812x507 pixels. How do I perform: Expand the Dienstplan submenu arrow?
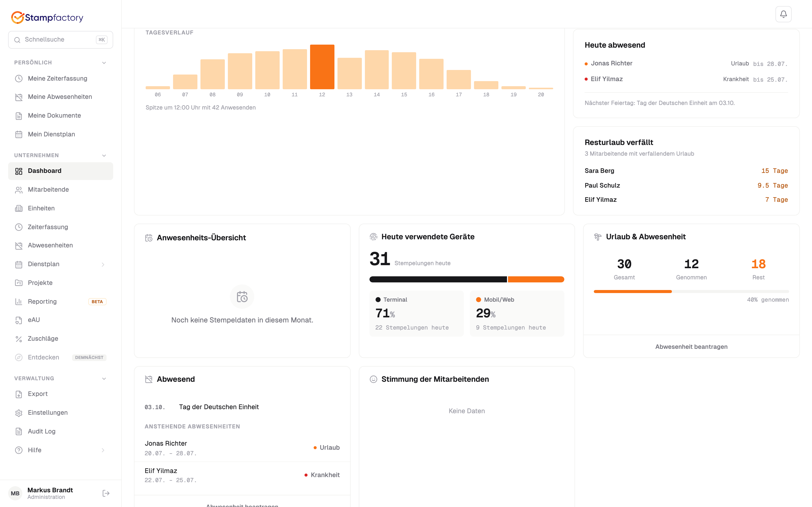(103, 264)
